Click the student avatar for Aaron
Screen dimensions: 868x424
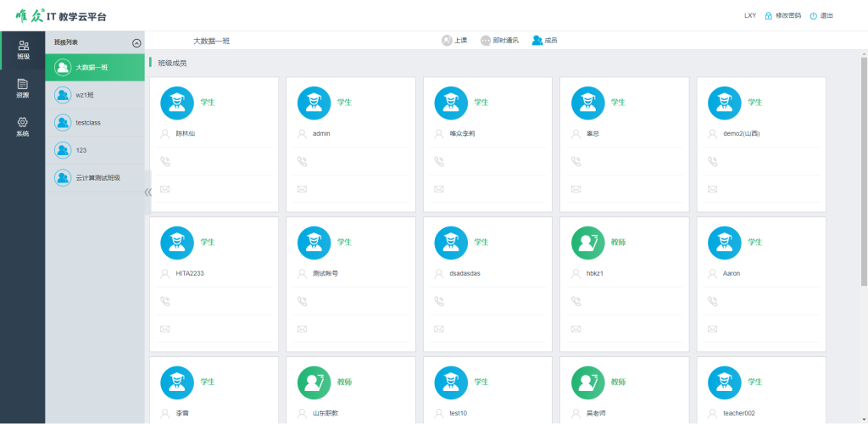[724, 242]
